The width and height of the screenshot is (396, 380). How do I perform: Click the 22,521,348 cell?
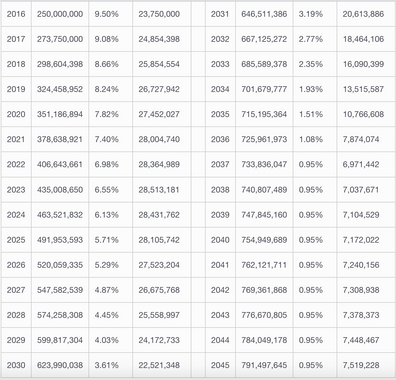coord(162,365)
